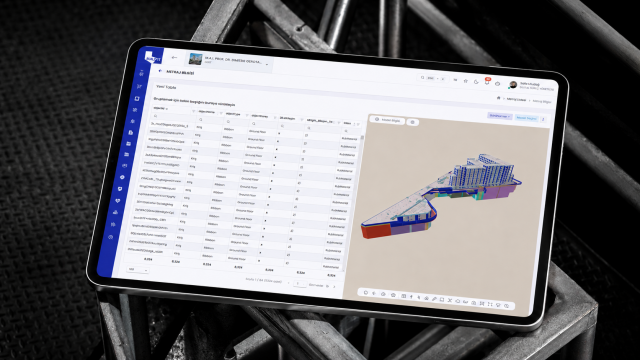The height and width of the screenshot is (360, 640).
Task: Click the last icon in the viewer bottom toolbar
Action: pos(507,305)
